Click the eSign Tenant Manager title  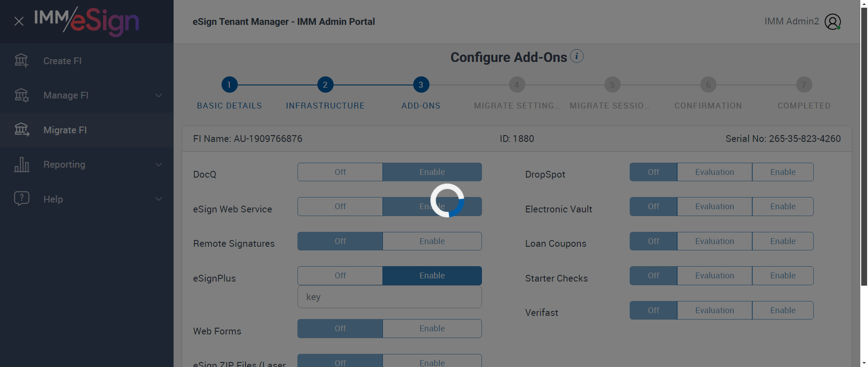284,22
